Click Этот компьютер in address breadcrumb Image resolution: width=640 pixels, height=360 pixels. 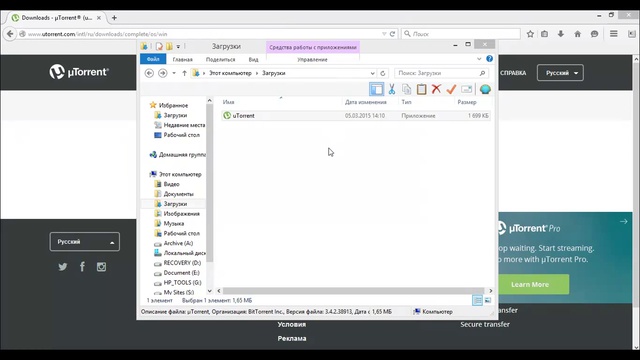tap(230, 73)
